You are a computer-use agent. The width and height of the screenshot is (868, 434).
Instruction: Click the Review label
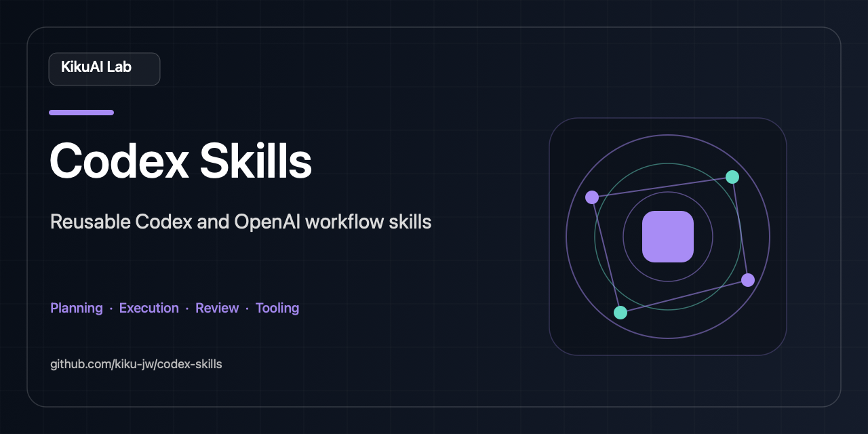click(x=217, y=308)
